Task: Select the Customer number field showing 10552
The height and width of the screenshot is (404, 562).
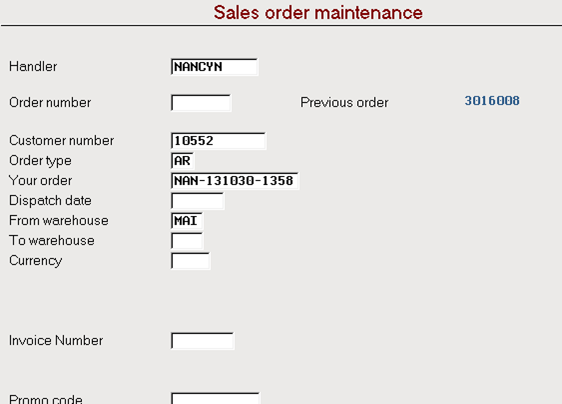Action: (218, 141)
